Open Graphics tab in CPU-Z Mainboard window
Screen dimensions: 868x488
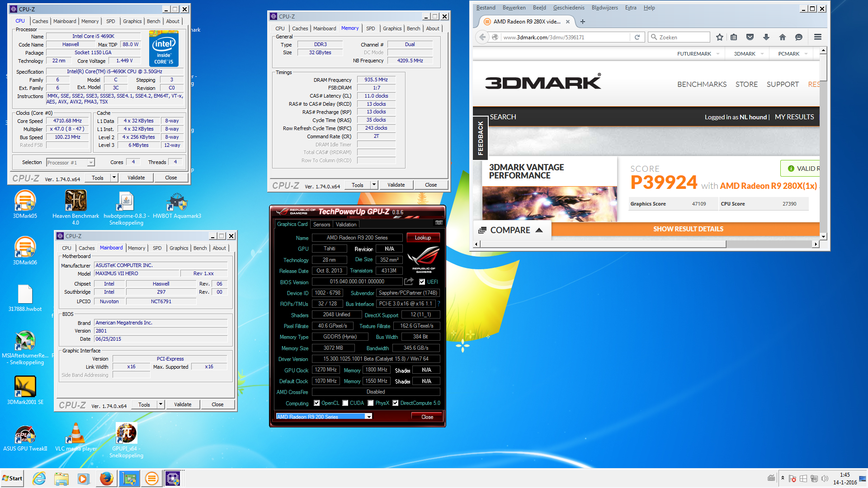(179, 248)
